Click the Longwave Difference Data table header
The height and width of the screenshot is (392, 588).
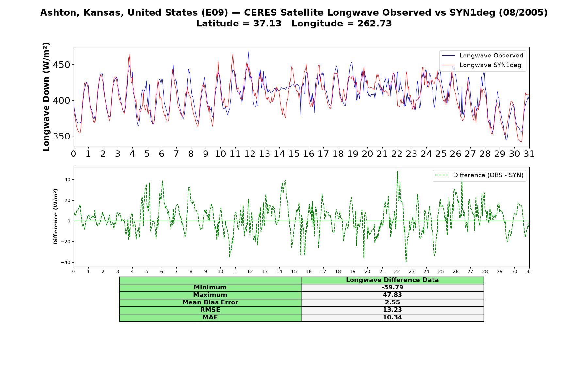[x=392, y=280]
